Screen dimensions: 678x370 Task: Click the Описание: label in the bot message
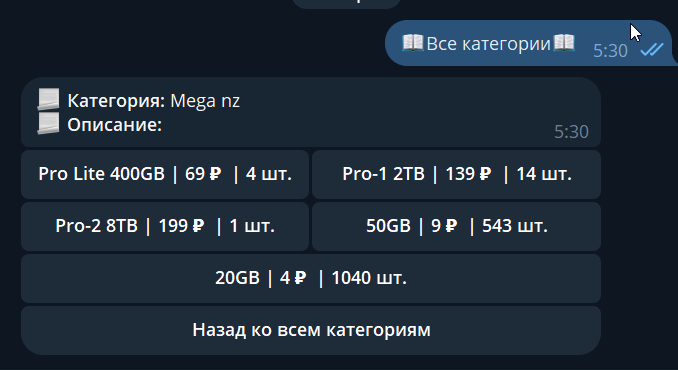[x=115, y=125]
